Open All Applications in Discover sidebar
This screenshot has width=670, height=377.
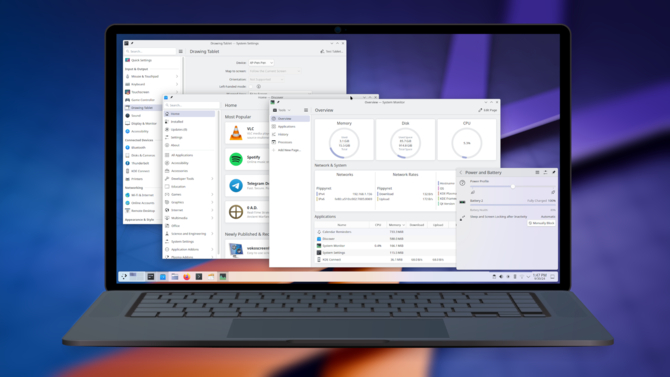click(190, 155)
